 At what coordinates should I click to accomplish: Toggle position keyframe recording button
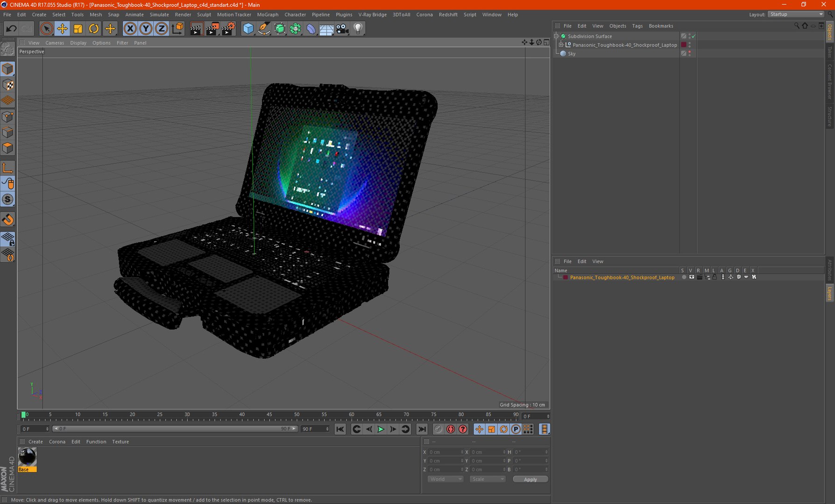[x=479, y=429]
